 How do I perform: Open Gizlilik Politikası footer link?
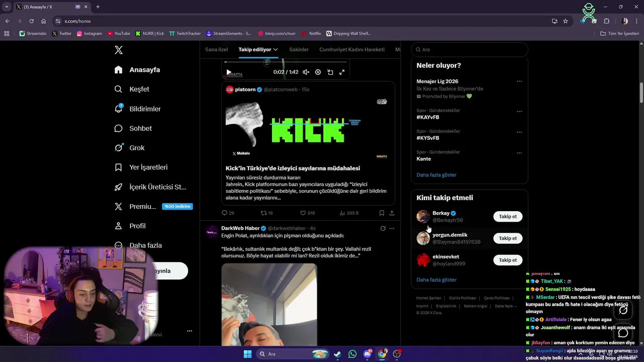[x=462, y=298]
